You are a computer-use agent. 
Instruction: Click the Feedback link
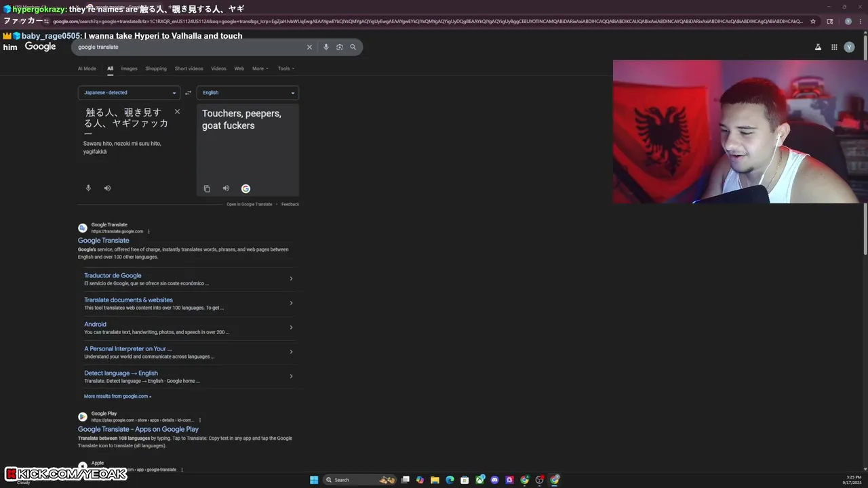click(290, 204)
